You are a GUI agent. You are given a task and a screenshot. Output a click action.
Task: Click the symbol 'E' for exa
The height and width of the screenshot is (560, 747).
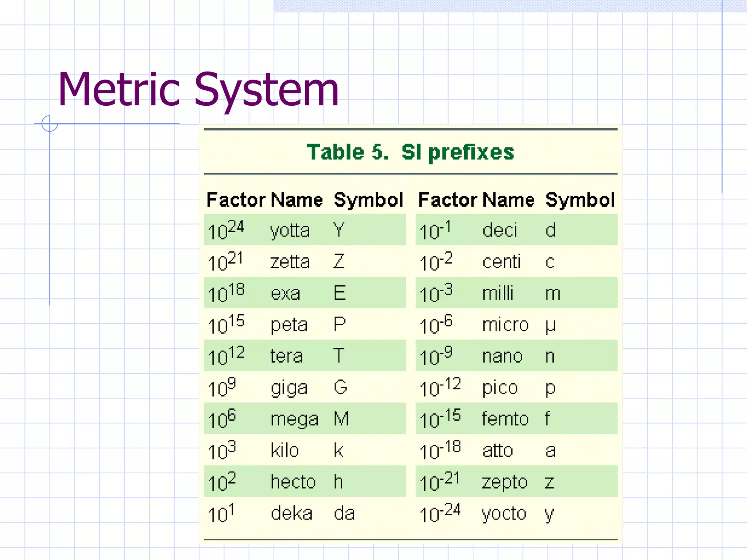click(340, 293)
